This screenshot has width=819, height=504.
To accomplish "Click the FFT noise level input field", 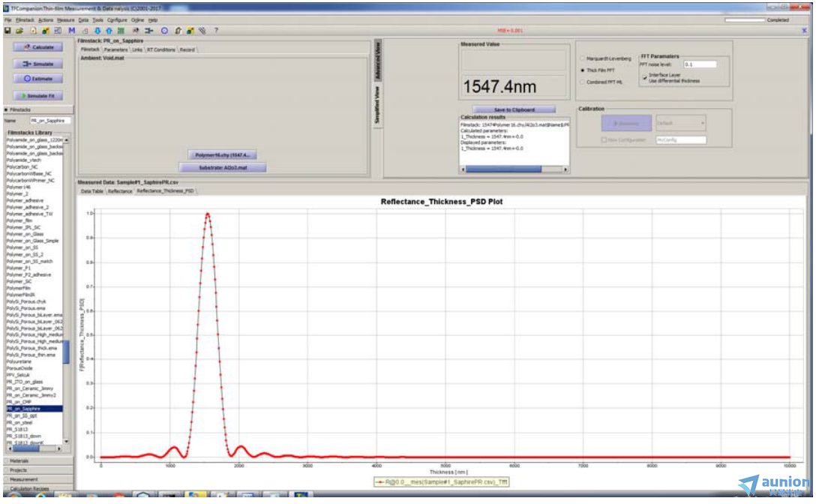I will click(x=700, y=64).
